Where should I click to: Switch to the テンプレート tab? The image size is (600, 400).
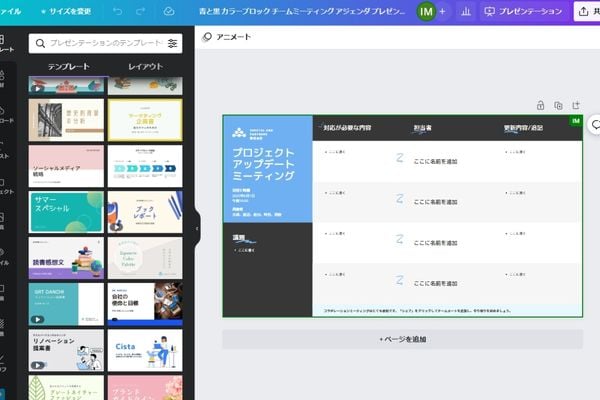pos(68,67)
